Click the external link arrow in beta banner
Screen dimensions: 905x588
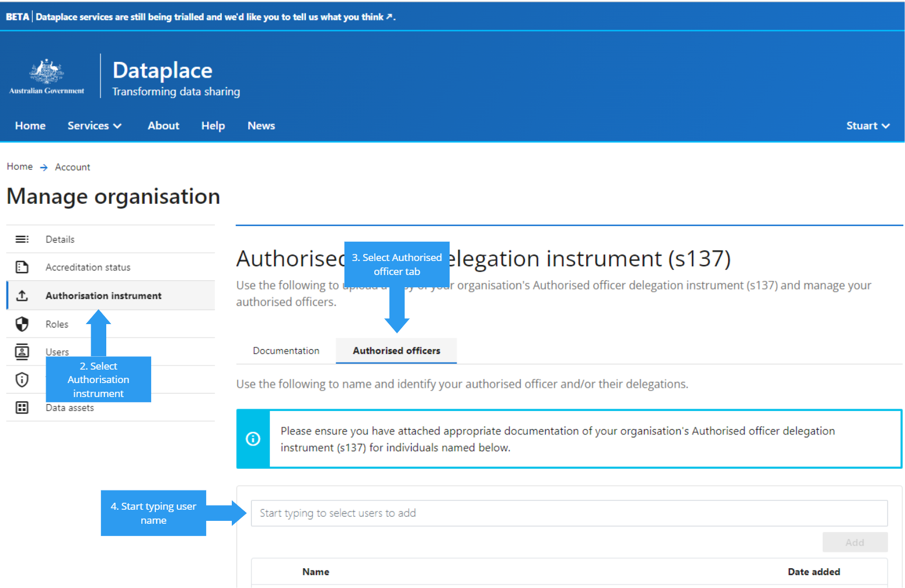[389, 17]
